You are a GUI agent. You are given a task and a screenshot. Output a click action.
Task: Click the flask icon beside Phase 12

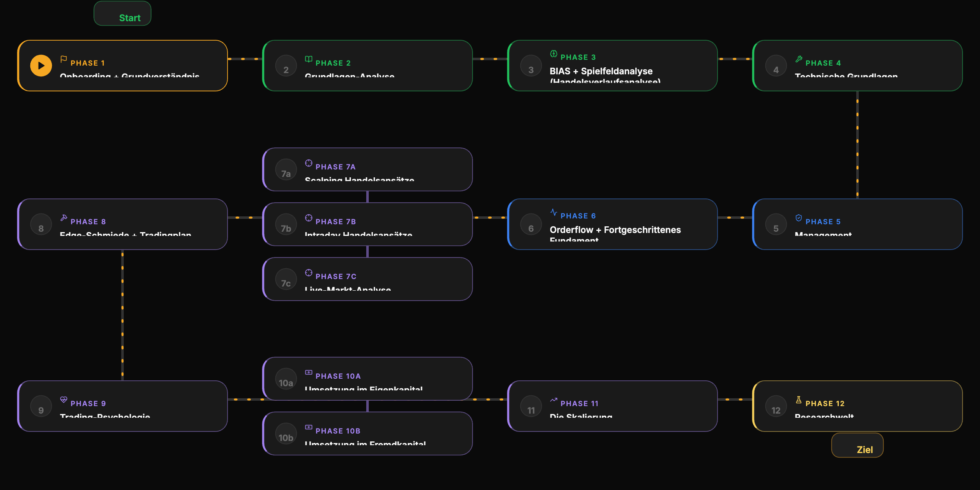click(x=799, y=400)
